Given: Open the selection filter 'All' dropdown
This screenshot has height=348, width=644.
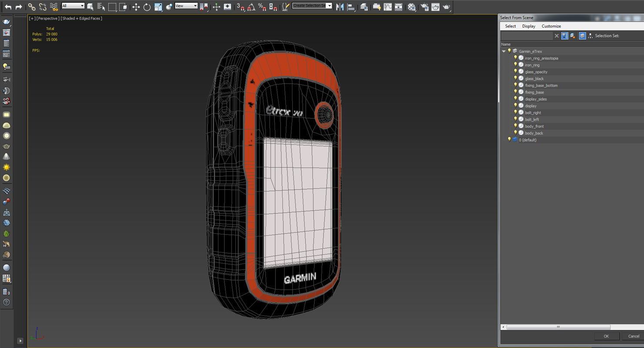Looking at the screenshot, I should (73, 6).
